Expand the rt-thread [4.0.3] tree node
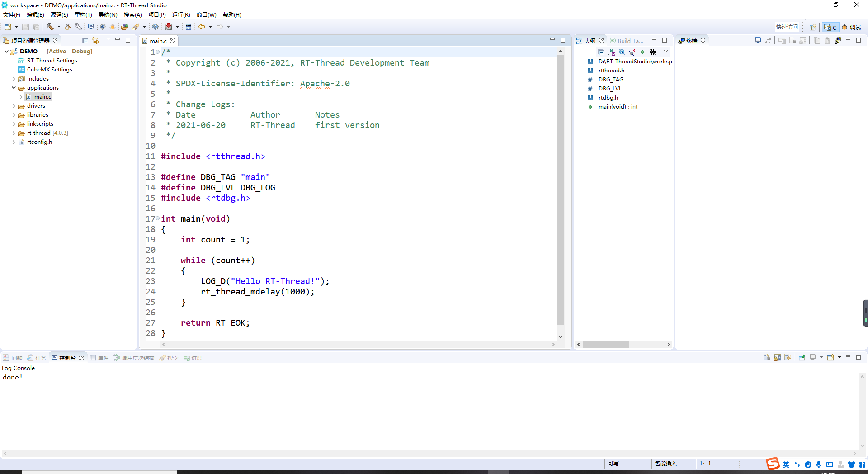This screenshot has height=474, width=868. [x=14, y=133]
